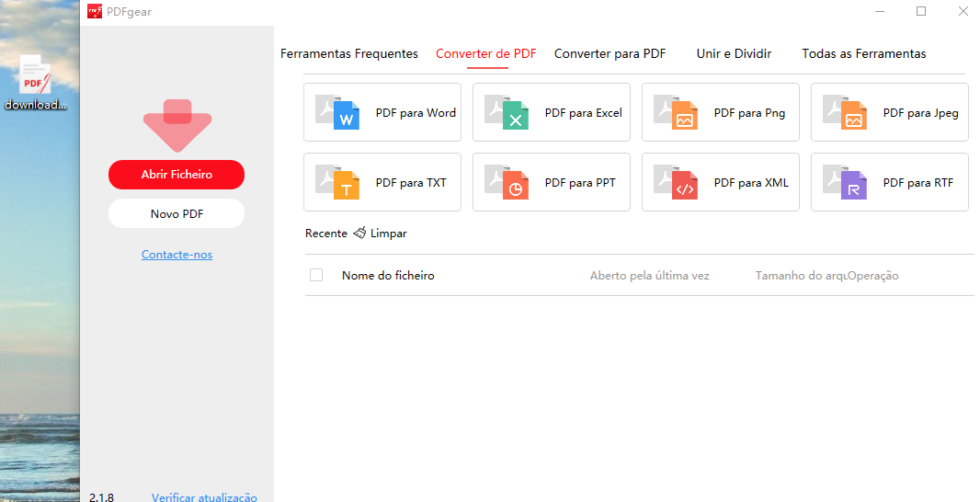Viewport: 980px width, 502px height.
Task: Show the Todas as Ferramentas tab
Action: coord(864,53)
